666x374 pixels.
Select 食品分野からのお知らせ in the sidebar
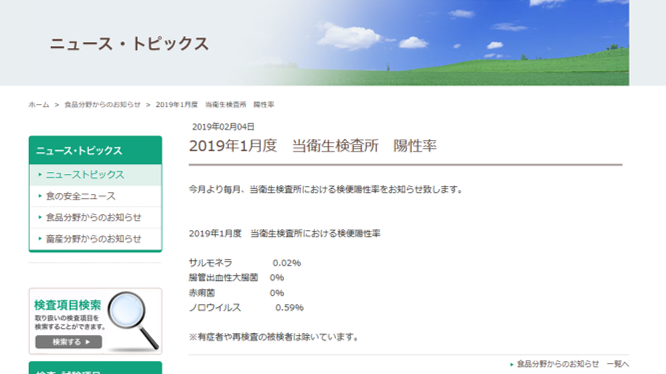point(93,217)
